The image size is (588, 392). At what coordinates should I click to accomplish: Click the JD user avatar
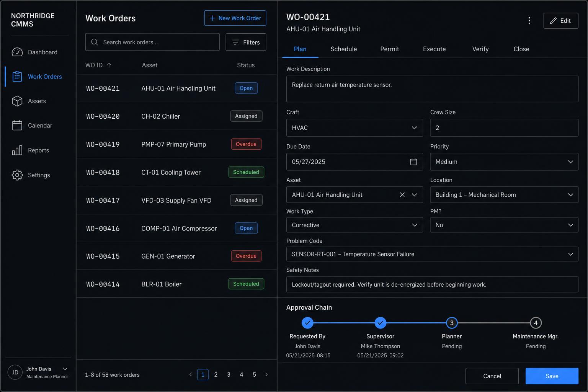15,372
